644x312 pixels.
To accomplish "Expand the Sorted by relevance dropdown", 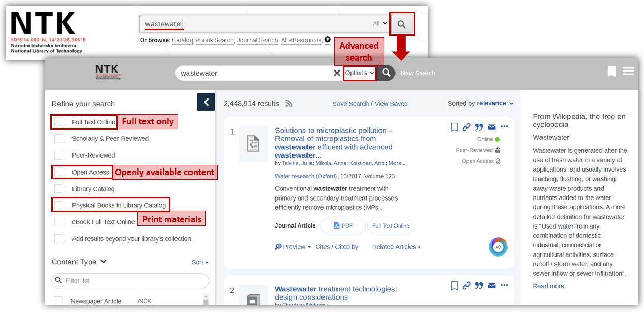I will pyautogui.click(x=494, y=103).
